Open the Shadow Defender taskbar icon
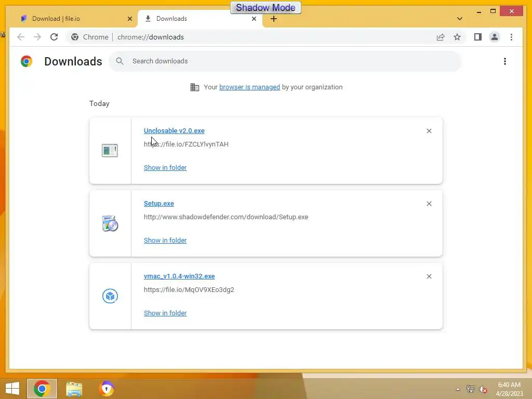The width and height of the screenshot is (532, 399). (x=107, y=389)
